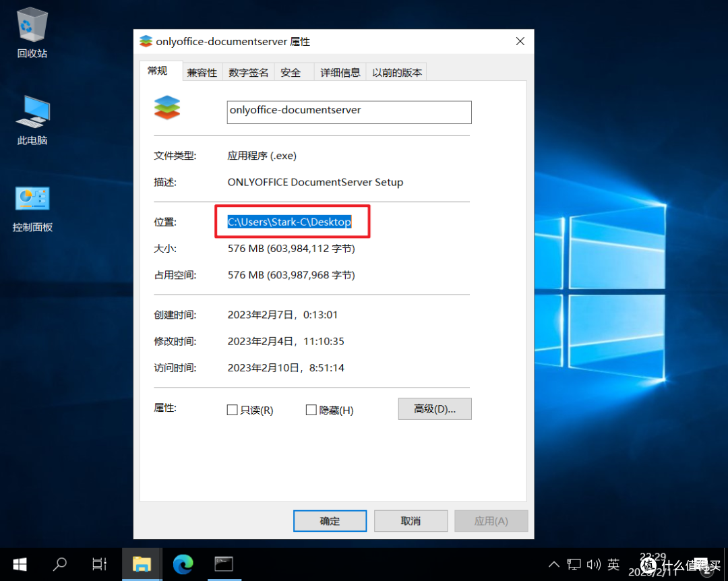The height and width of the screenshot is (581, 728).
Task: Click the file name input field
Action: point(349,112)
